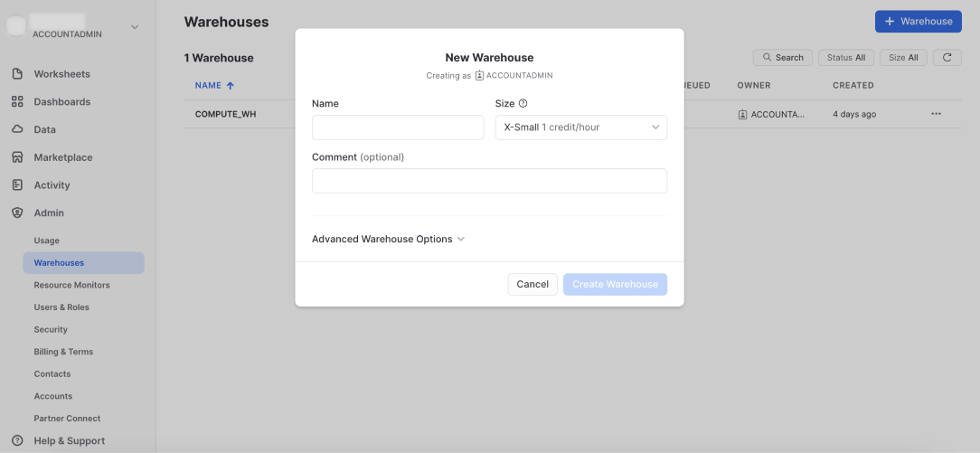
Task: Click the Size help question mark icon
Action: click(523, 104)
